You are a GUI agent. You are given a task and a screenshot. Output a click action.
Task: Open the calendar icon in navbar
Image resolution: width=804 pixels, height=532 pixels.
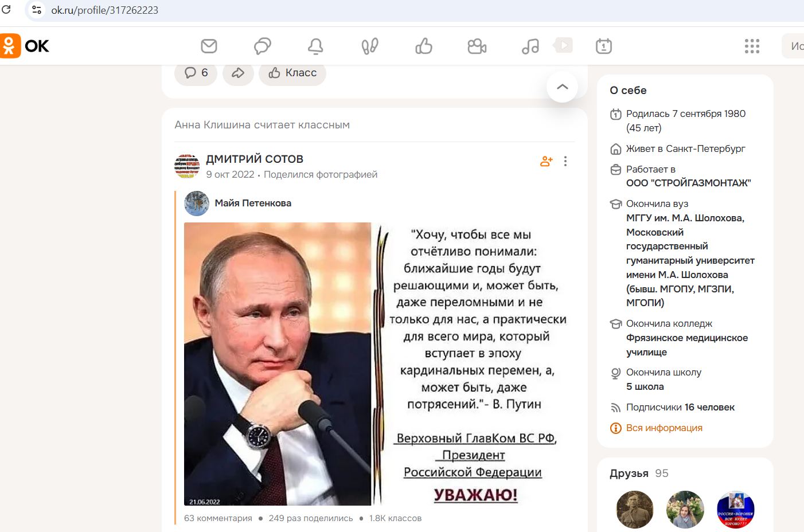tap(604, 46)
